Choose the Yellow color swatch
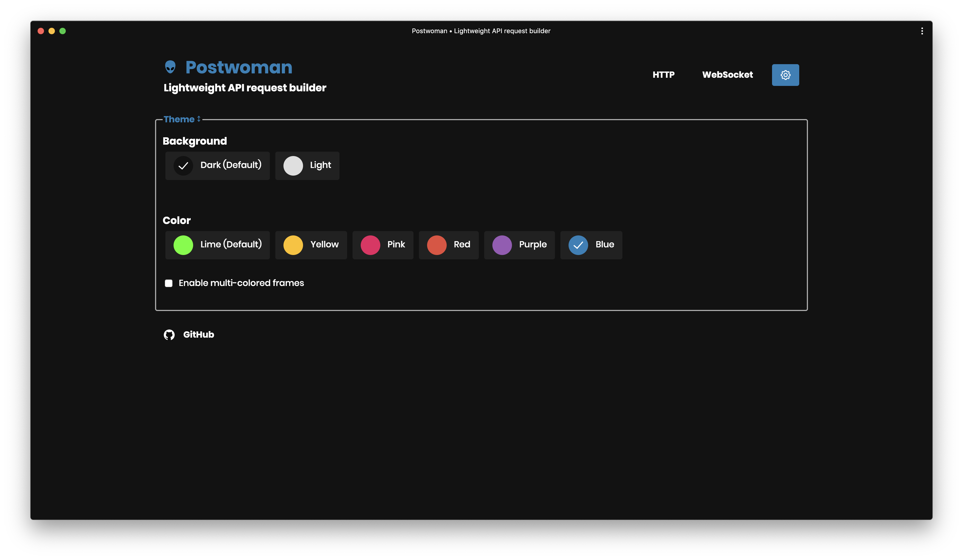963x560 pixels. coord(311,245)
